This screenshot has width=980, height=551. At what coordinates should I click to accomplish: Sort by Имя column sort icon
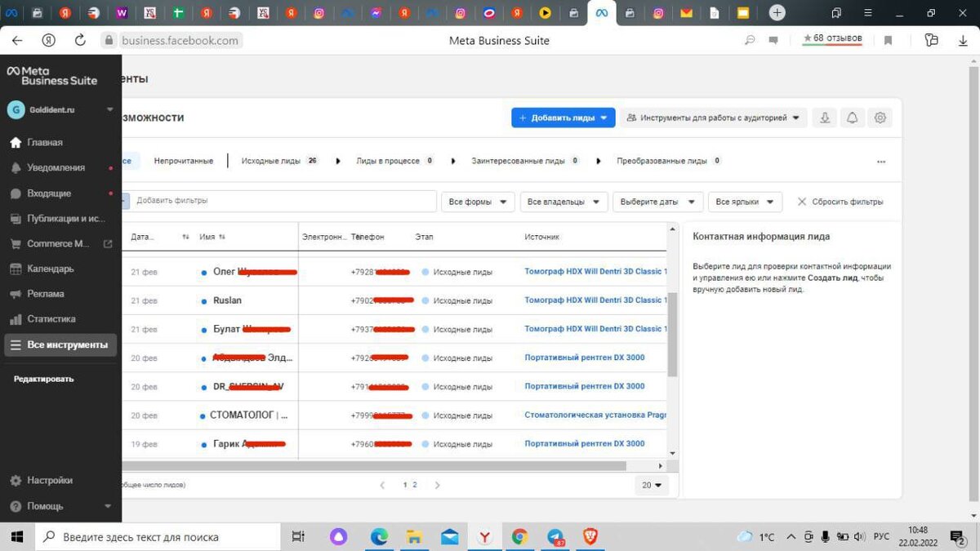point(222,237)
